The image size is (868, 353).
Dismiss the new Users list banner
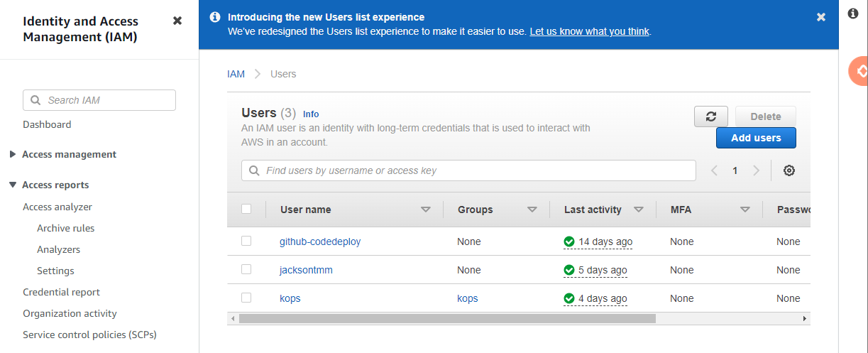[x=821, y=17]
